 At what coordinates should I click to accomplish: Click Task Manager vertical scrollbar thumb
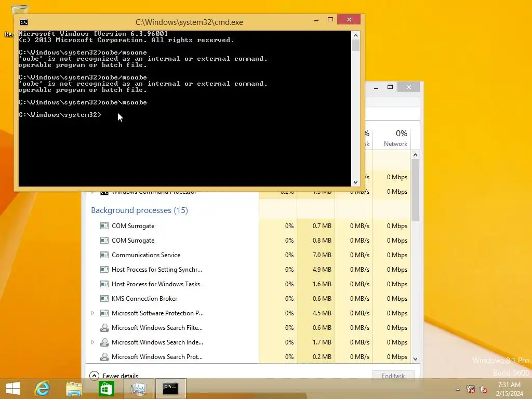415,190
